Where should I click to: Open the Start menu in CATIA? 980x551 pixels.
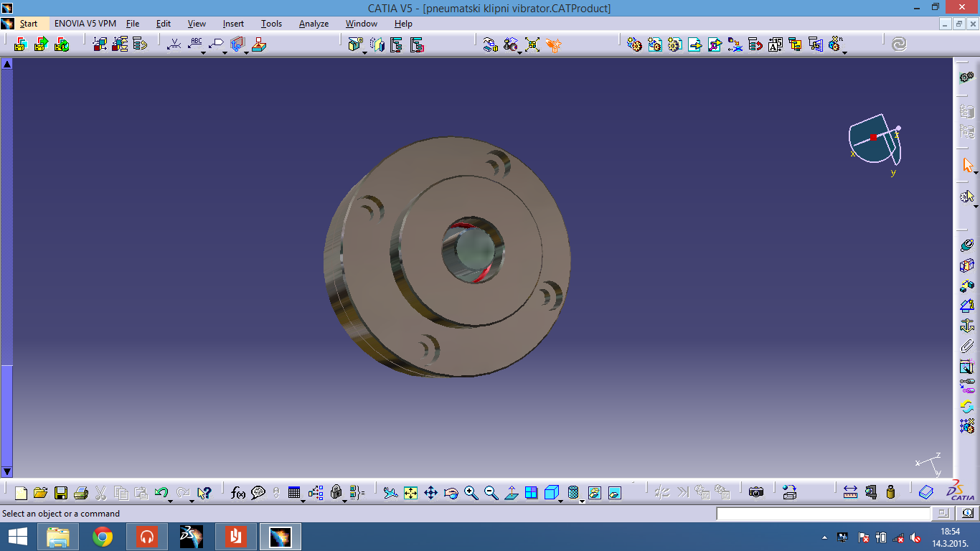(29, 24)
